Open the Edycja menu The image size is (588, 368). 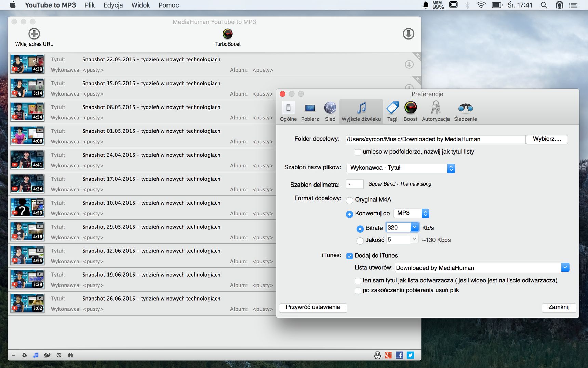click(x=113, y=5)
